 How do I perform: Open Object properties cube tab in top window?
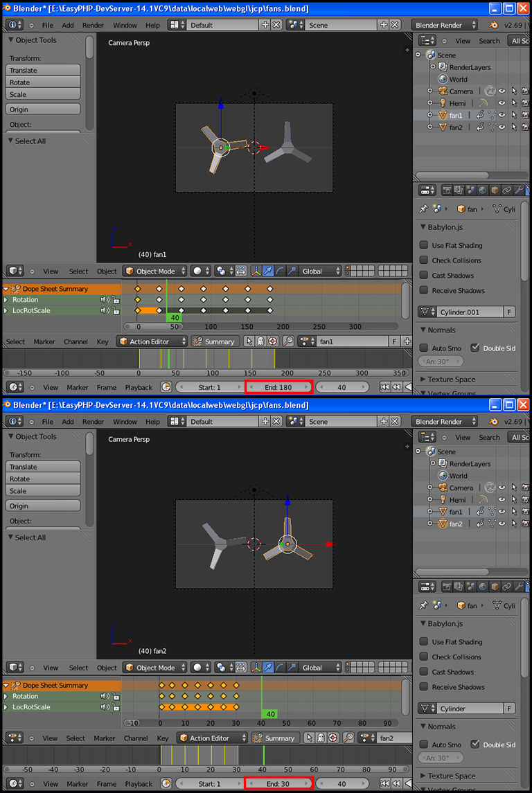(495, 190)
